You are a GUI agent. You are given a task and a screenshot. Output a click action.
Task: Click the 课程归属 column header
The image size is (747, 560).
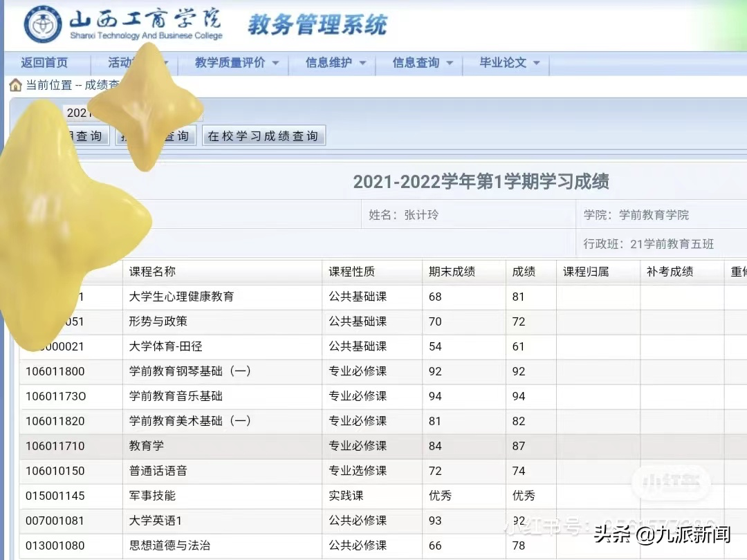pyautogui.click(x=586, y=272)
